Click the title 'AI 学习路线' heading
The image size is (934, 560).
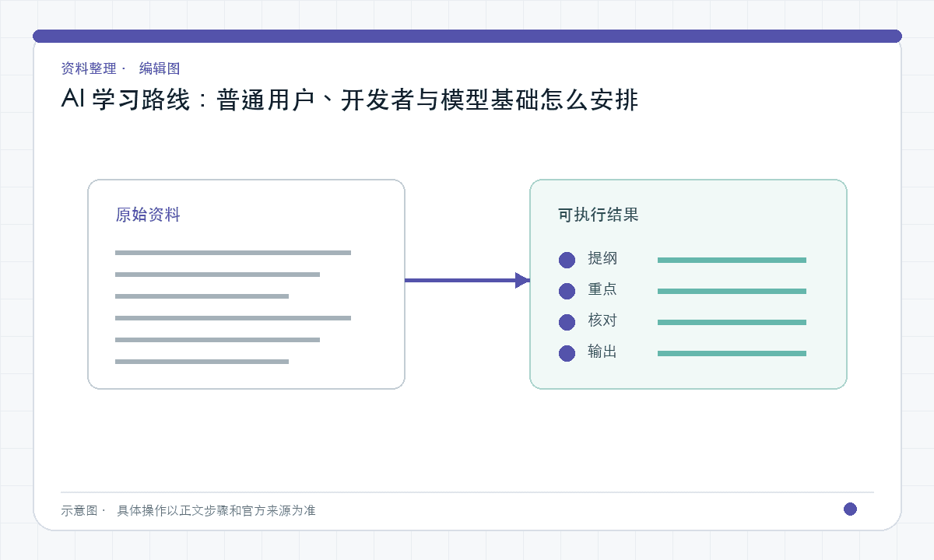(x=349, y=100)
